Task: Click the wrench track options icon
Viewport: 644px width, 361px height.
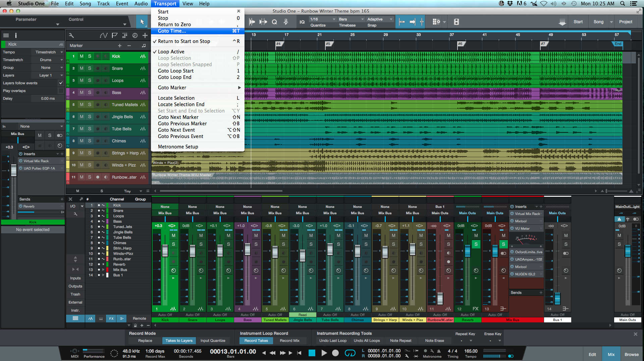Action: click(71, 35)
